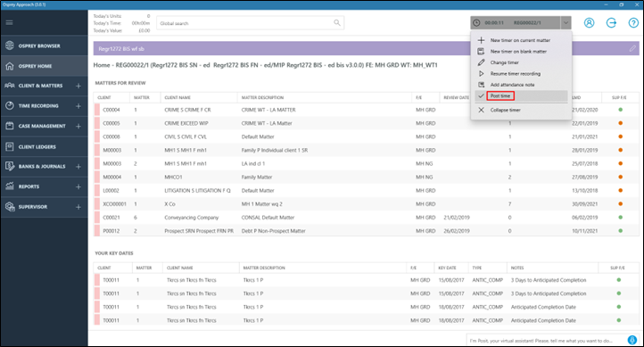Screen dimensions: 644x347
Task: Expand Time Recording plus icon
Action: 78,106
